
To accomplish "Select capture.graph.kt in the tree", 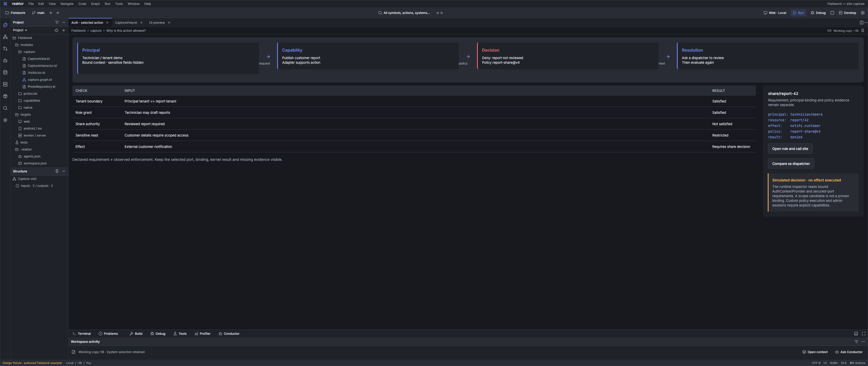I will [40, 80].
